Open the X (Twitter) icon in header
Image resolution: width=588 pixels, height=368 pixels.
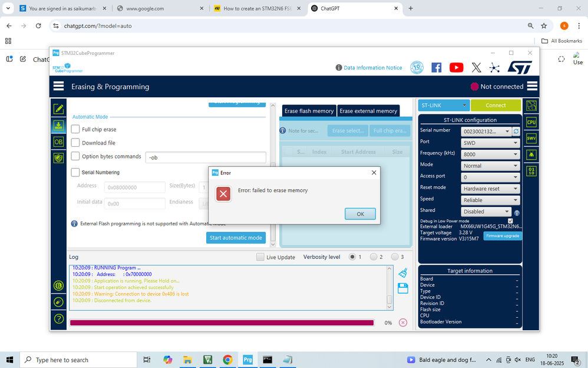click(x=476, y=68)
